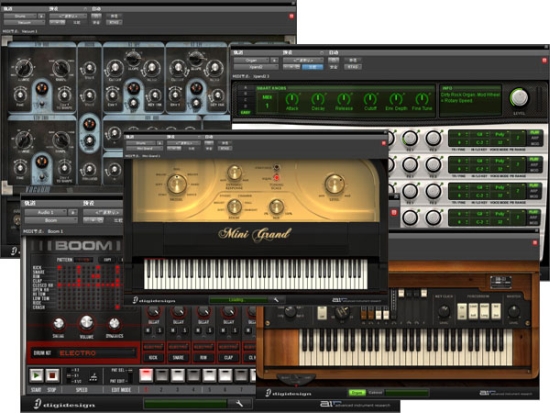The height and width of the screenshot is (413, 550).
Task: Click the Boom Swing knob
Action: pyautogui.click(x=59, y=324)
